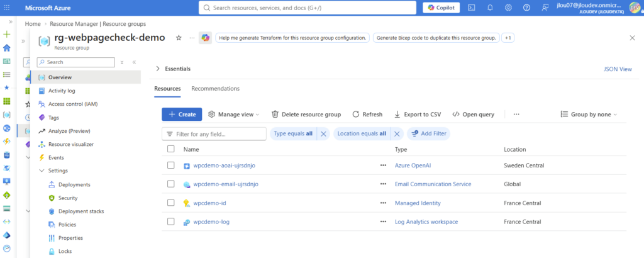Click Add Filter
This screenshot has height=258, width=644.
pyautogui.click(x=429, y=133)
